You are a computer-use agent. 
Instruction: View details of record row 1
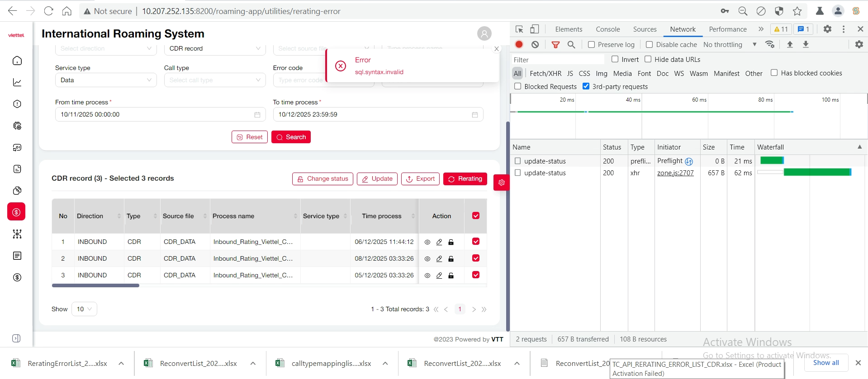[x=427, y=242]
